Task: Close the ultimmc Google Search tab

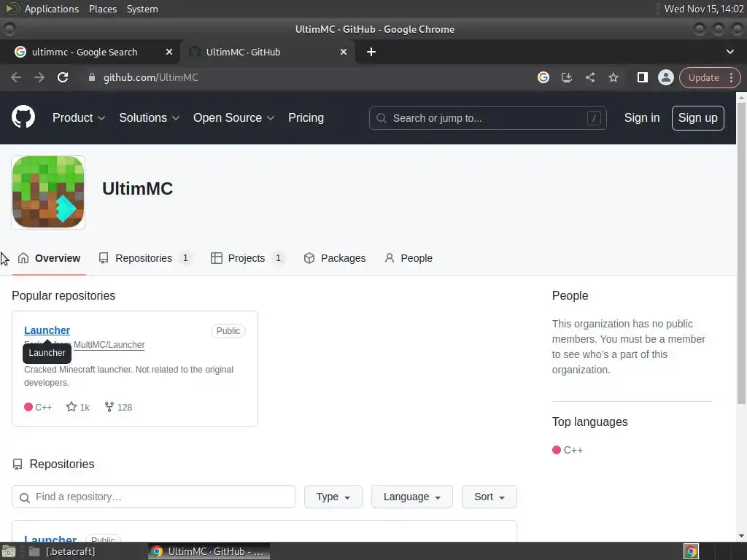Action: [x=169, y=52]
